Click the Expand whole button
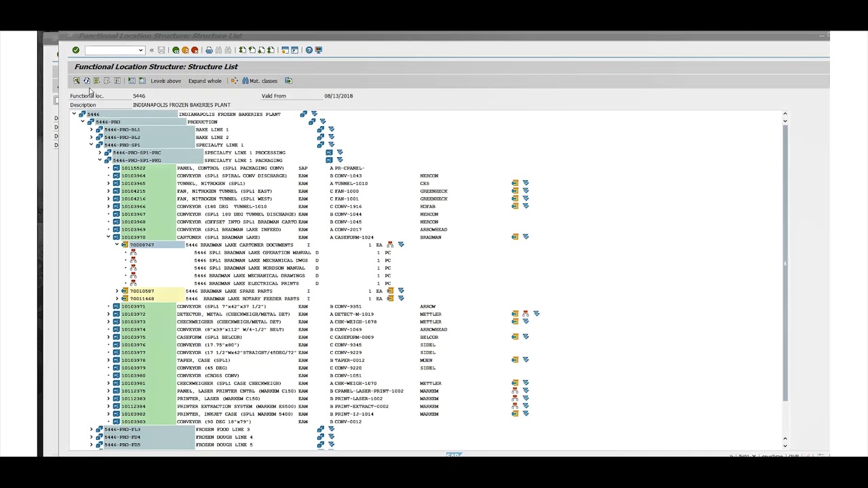Screen dimensions: 868x488 tap(205, 81)
